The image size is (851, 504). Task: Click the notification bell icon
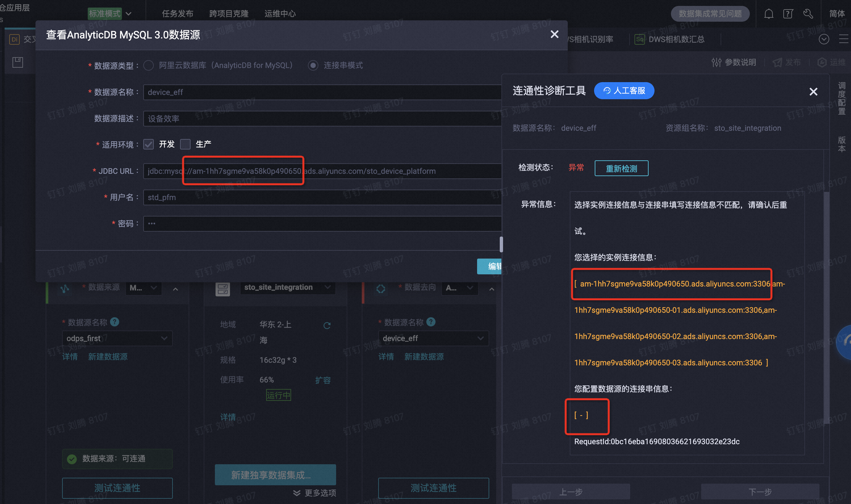coord(769,14)
